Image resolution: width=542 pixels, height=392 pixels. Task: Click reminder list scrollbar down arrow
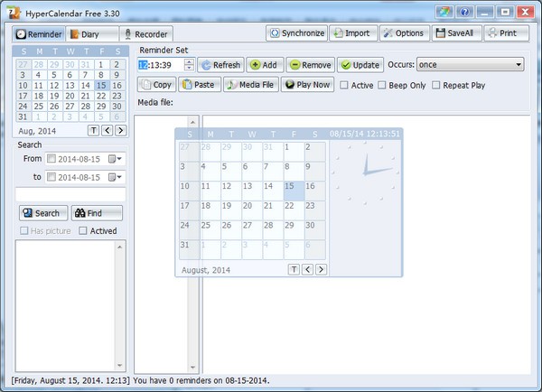(x=193, y=367)
